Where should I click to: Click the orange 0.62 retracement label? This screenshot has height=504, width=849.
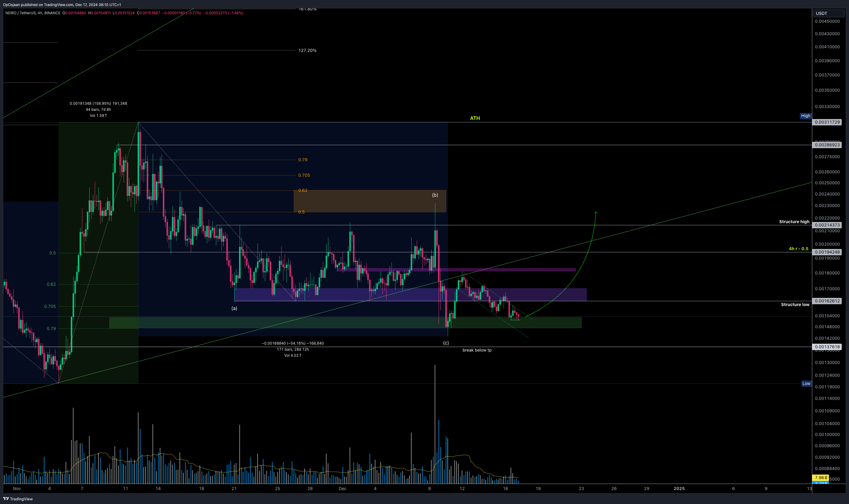point(303,191)
